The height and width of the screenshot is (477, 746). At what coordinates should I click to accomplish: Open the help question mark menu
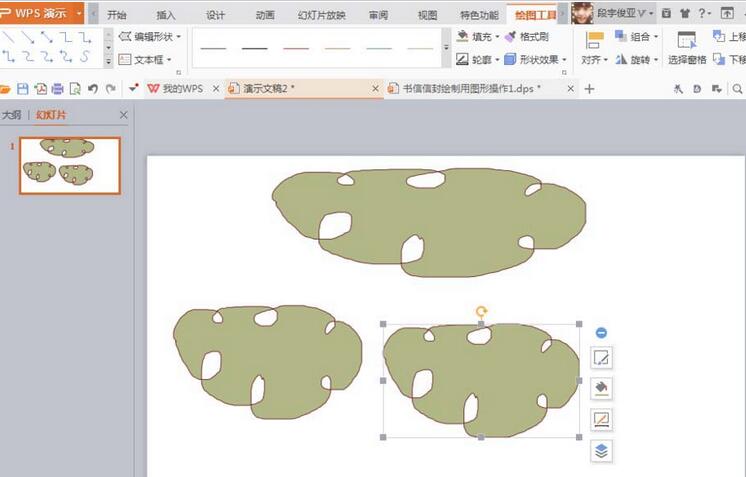pos(704,13)
